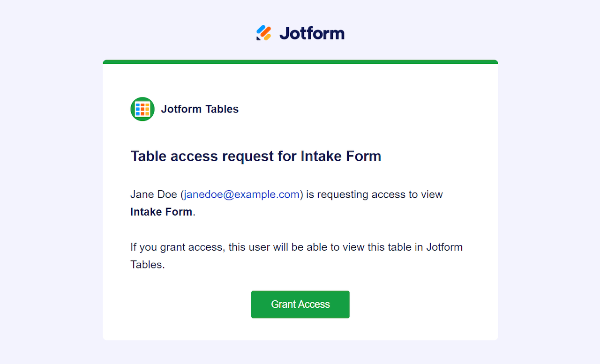Click "Jotform" at the end of the paragraph line
This screenshot has width=600, height=364.
point(444,247)
